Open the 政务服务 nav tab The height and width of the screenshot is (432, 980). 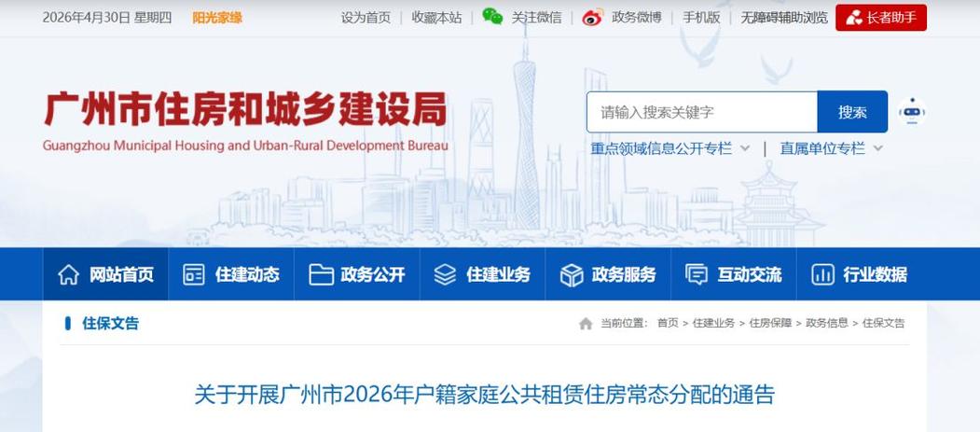(x=608, y=274)
